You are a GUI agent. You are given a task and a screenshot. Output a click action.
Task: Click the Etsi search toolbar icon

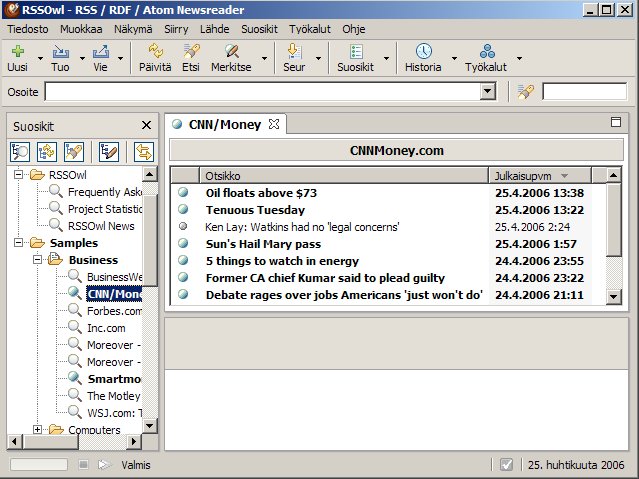click(x=191, y=51)
